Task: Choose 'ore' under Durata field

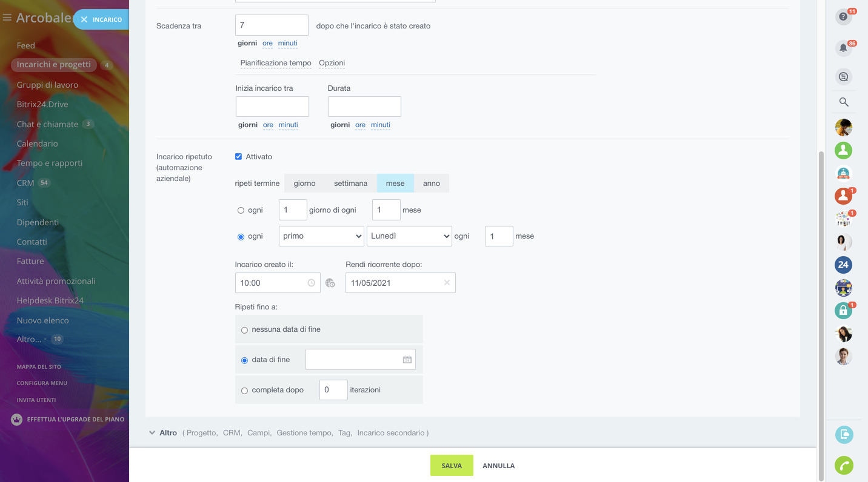Action: (360, 125)
